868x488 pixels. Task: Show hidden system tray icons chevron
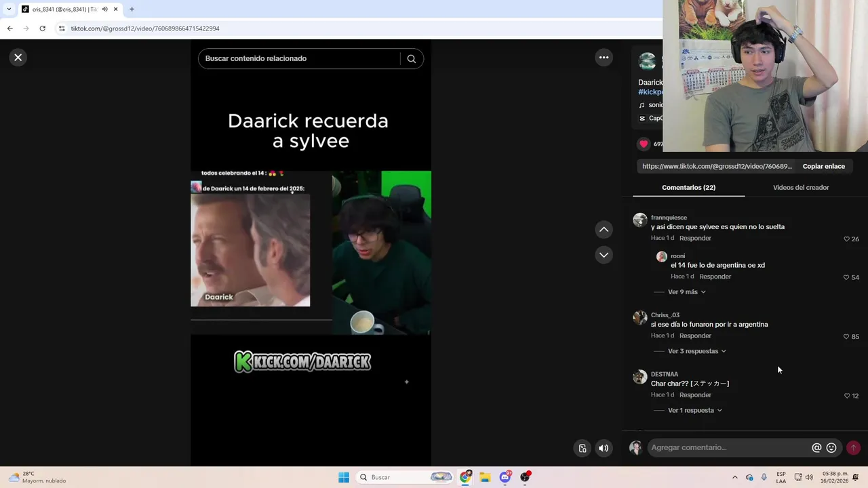coord(734,477)
